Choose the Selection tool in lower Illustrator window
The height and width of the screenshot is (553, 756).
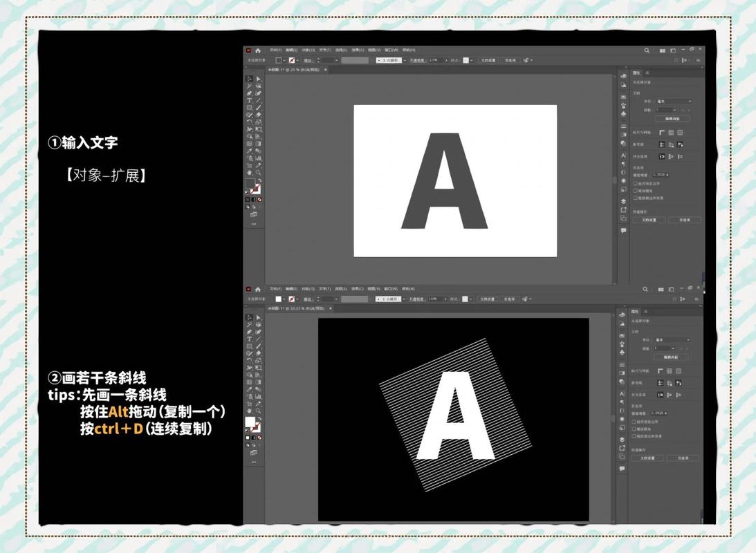pos(249,317)
